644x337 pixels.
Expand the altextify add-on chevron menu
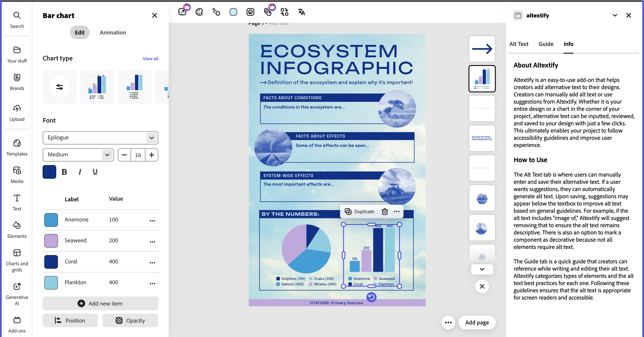[x=615, y=15]
